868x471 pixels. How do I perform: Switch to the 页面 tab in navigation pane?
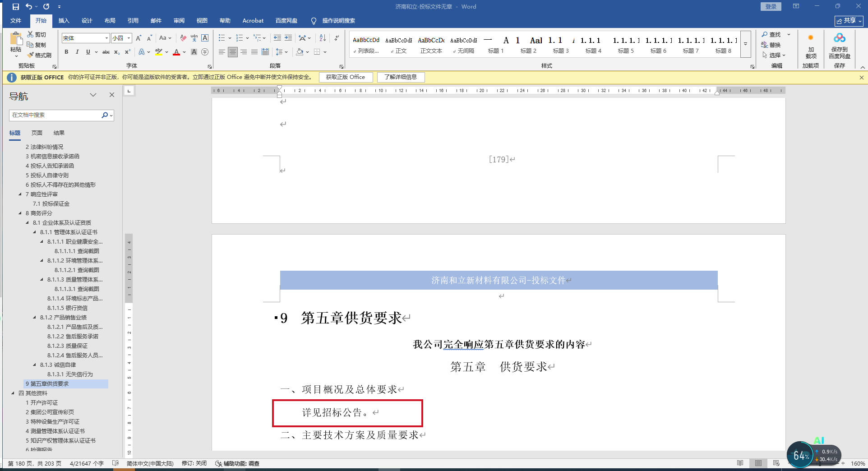pyautogui.click(x=37, y=133)
